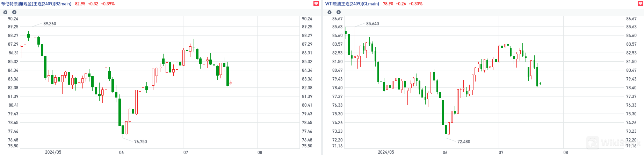
Task: Click the WTI +0.33% change value
Action: point(415,4)
